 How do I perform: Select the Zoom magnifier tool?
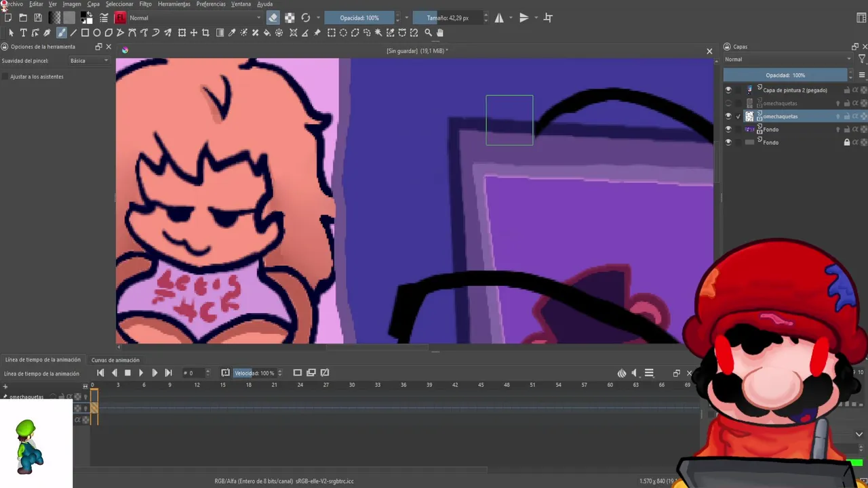[428, 33]
